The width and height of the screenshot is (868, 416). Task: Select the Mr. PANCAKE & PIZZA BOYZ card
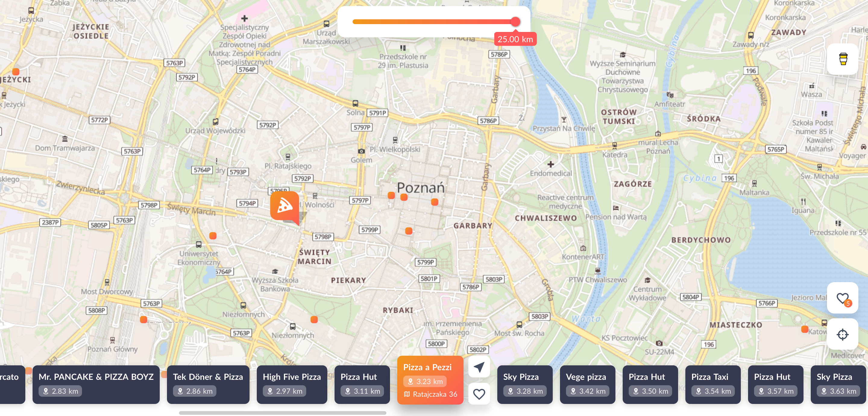tap(96, 384)
